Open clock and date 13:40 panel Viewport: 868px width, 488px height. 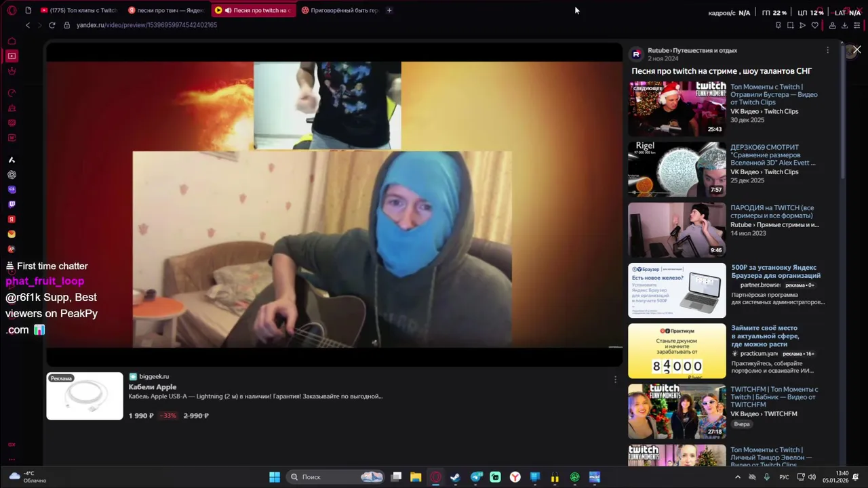coord(835,476)
